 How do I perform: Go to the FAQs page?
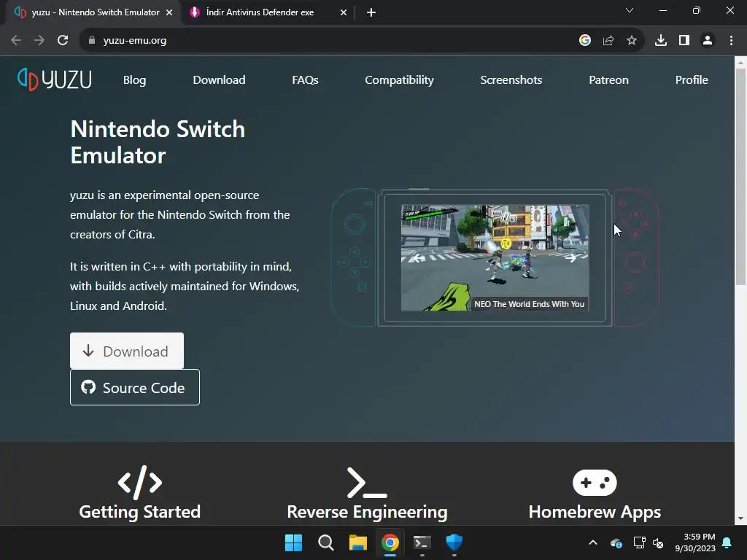pyautogui.click(x=305, y=80)
